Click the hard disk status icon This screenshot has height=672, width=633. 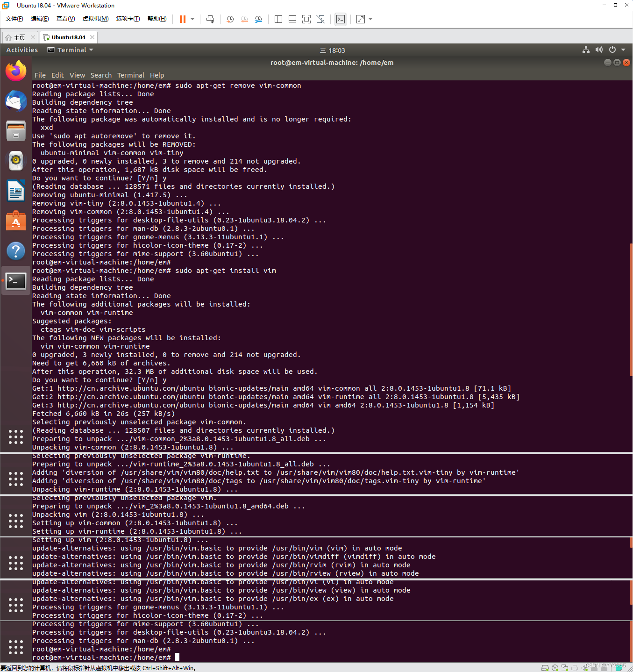pyautogui.click(x=545, y=668)
